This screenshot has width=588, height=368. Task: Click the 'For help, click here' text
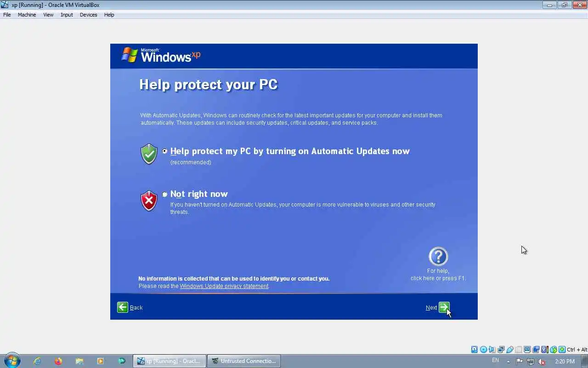438,275
